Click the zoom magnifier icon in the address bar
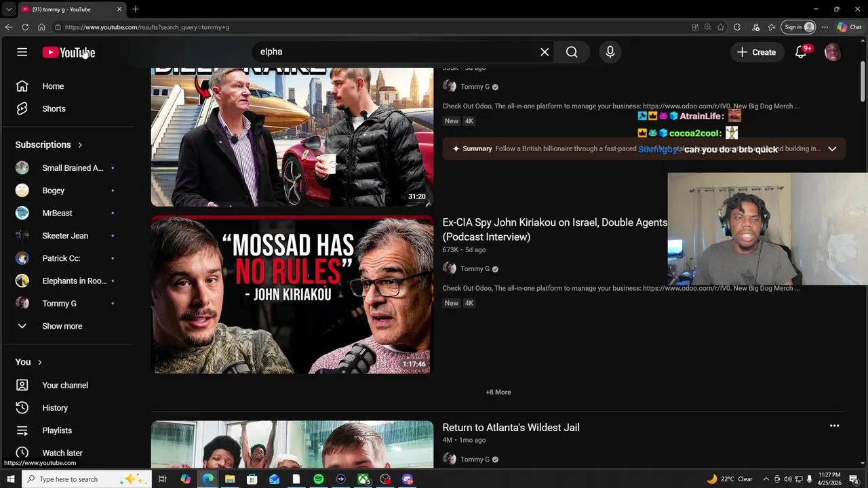Image resolution: width=868 pixels, height=488 pixels. (x=707, y=27)
